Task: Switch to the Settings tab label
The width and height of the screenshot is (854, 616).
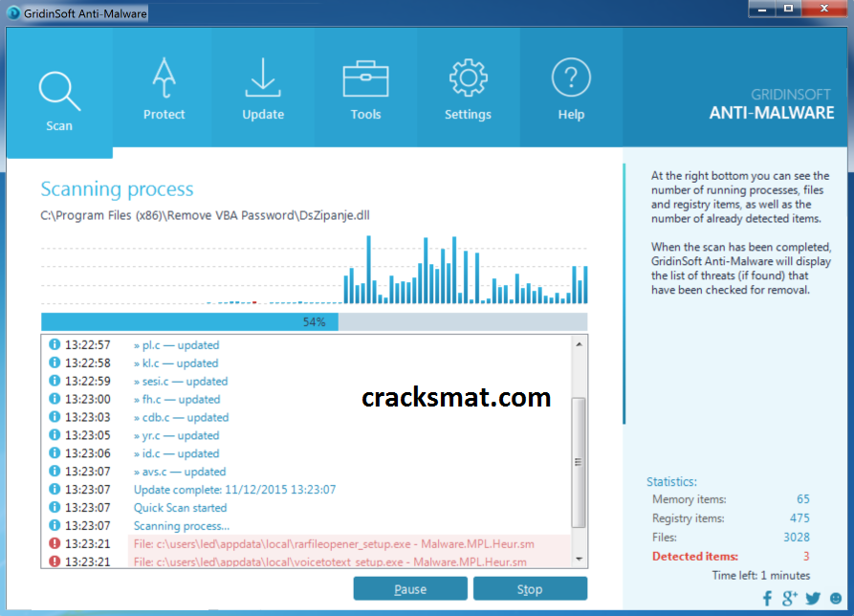Action: pos(468,115)
